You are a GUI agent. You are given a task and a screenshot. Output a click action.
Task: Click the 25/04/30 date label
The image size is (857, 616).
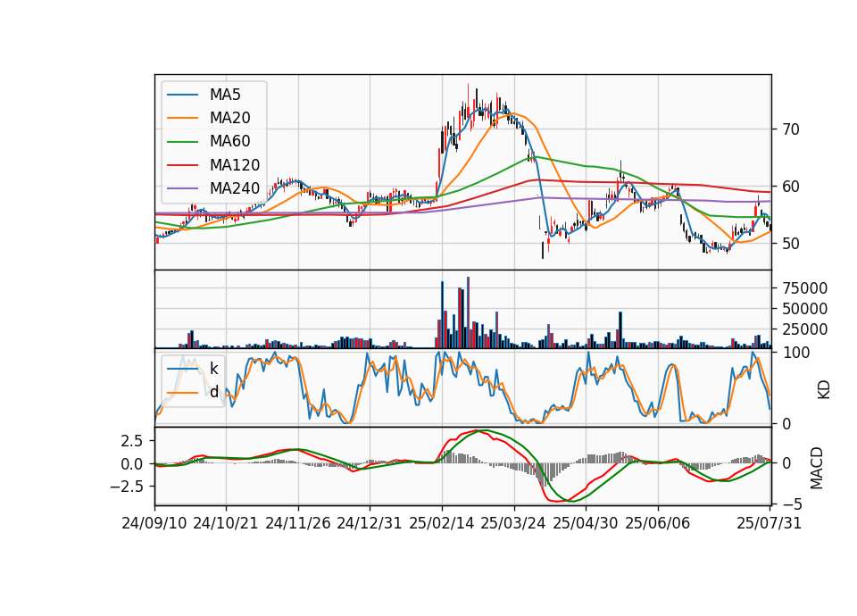[586, 523]
